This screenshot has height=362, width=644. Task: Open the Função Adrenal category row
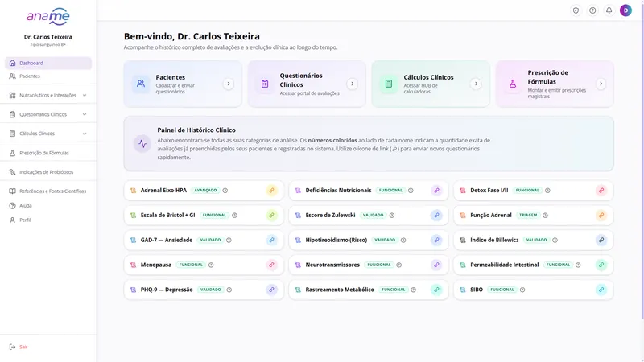click(x=534, y=215)
